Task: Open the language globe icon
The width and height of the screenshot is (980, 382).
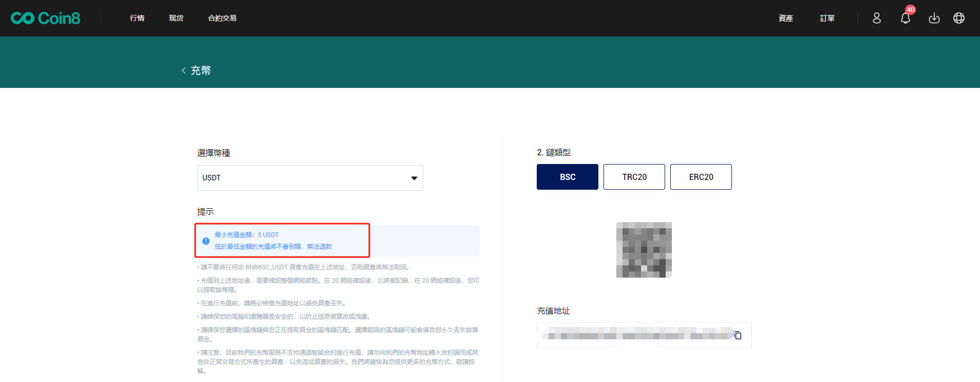Action: point(958,18)
